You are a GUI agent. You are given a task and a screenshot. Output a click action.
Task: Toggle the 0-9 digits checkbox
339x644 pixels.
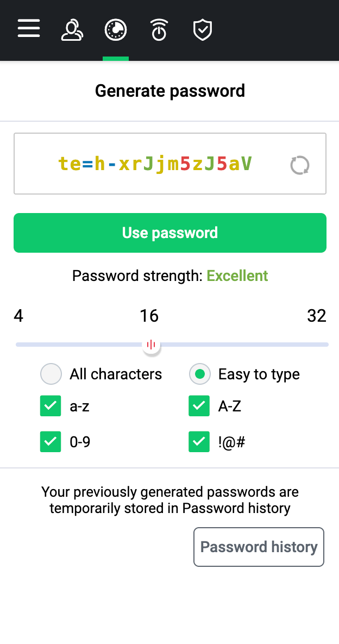(x=51, y=442)
